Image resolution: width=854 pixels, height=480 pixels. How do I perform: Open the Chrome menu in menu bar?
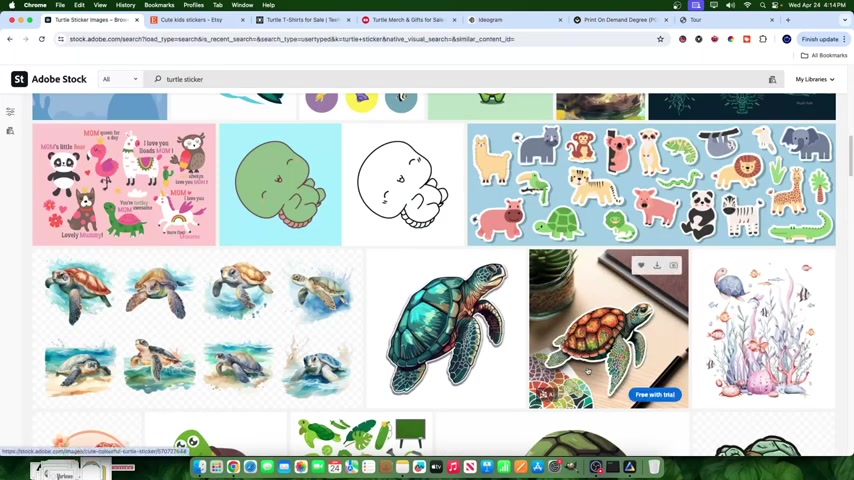[x=35, y=5]
